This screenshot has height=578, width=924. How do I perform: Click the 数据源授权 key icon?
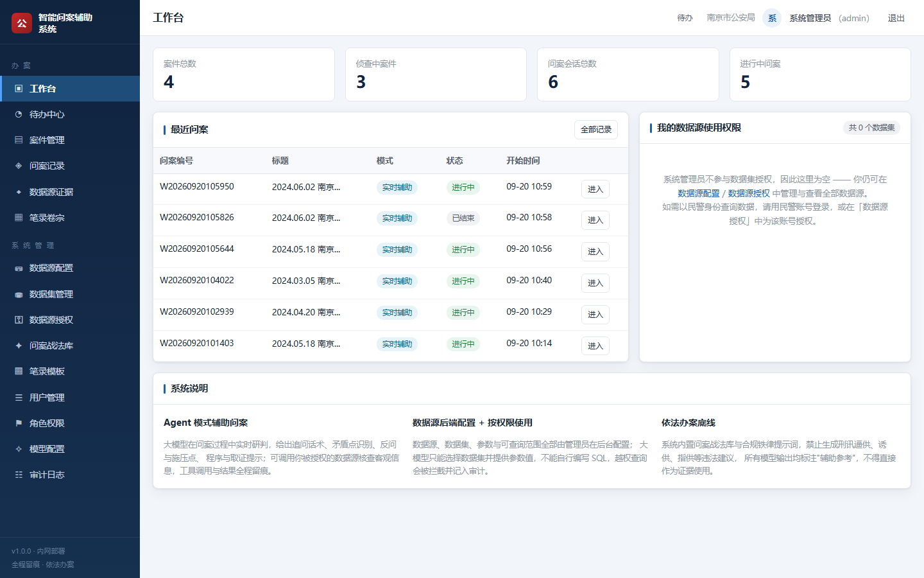point(19,320)
